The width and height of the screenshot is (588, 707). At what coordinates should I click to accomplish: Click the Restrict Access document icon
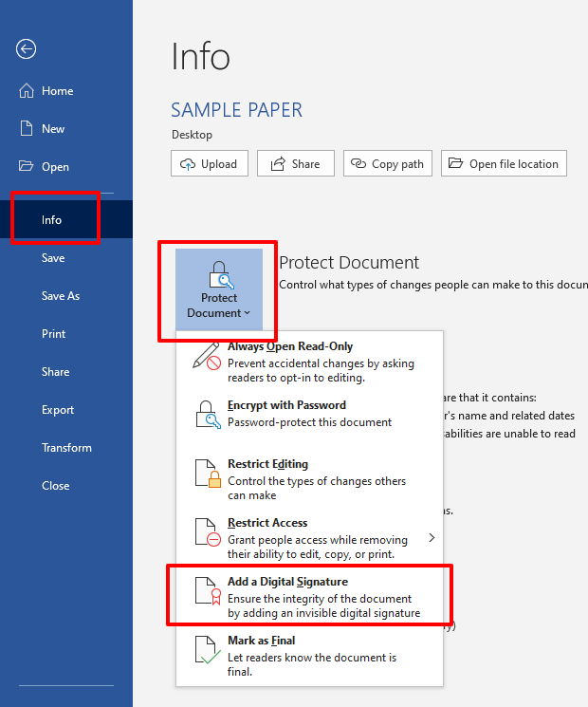[x=207, y=532]
